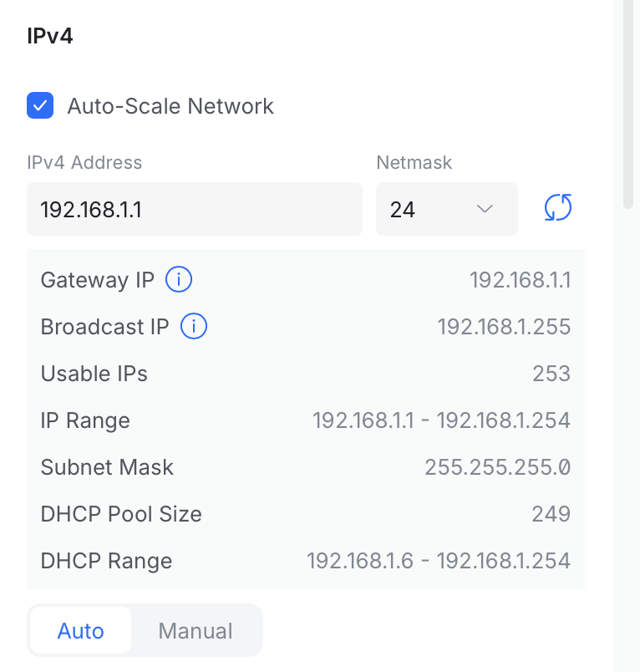This screenshot has height=672, width=640.
Task: Click the refresh icon beside Netmask
Action: coord(558,208)
